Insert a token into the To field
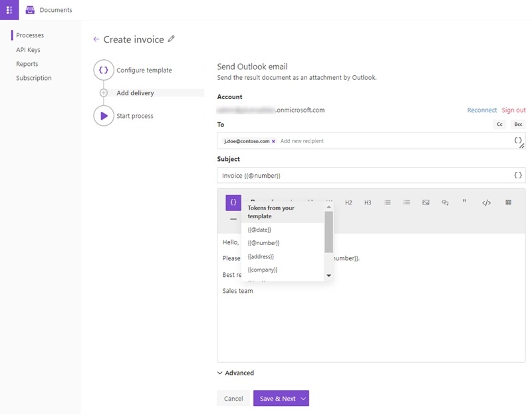 pos(518,140)
